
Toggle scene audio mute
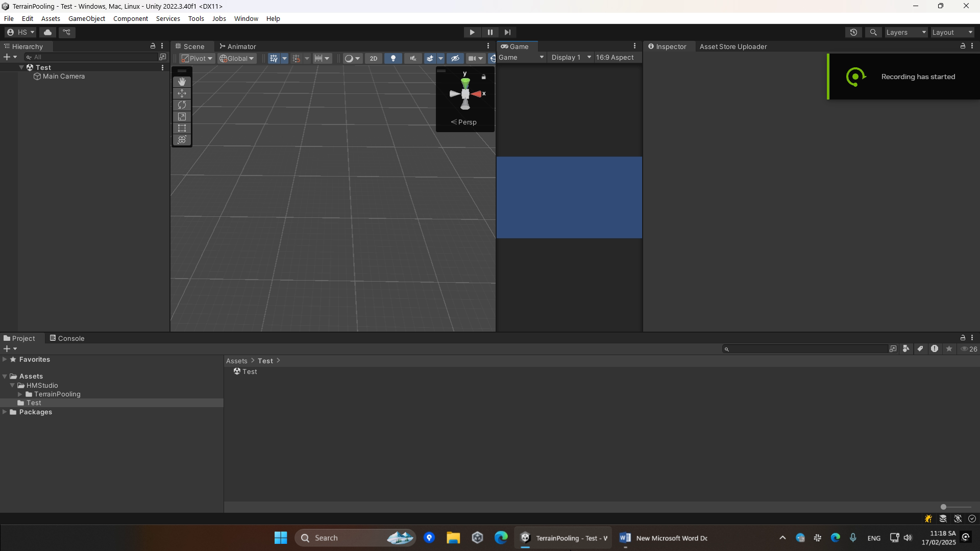coord(413,58)
